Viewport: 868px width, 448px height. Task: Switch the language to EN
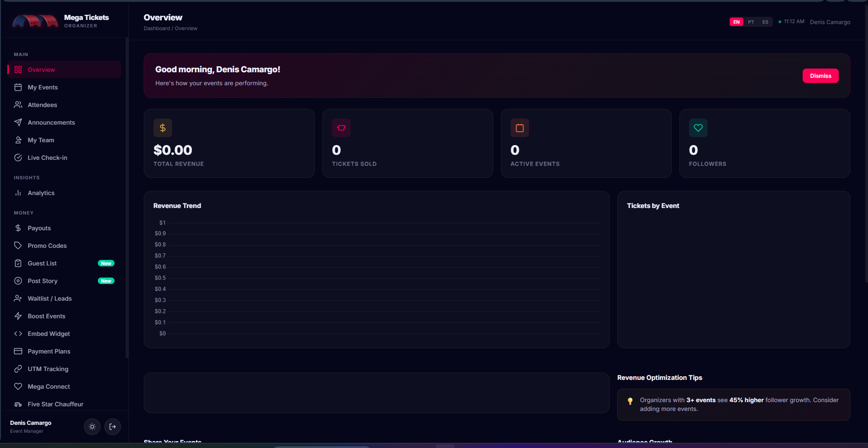pyautogui.click(x=736, y=22)
